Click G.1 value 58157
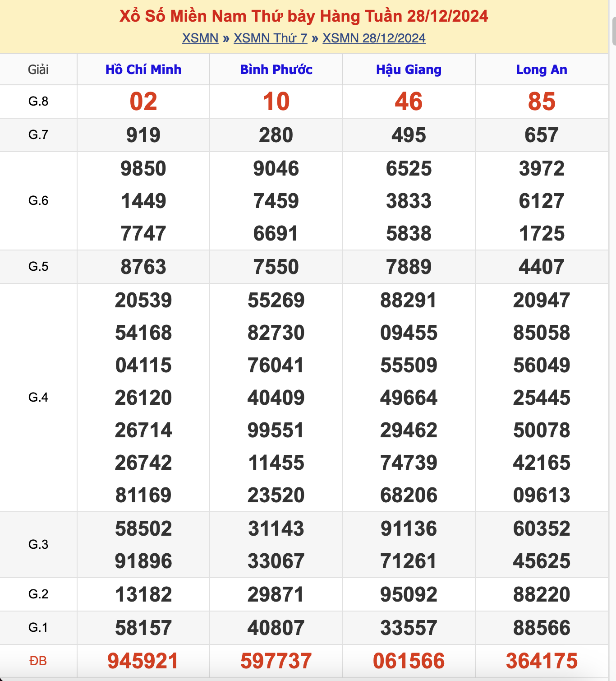The image size is (616, 681). [143, 628]
